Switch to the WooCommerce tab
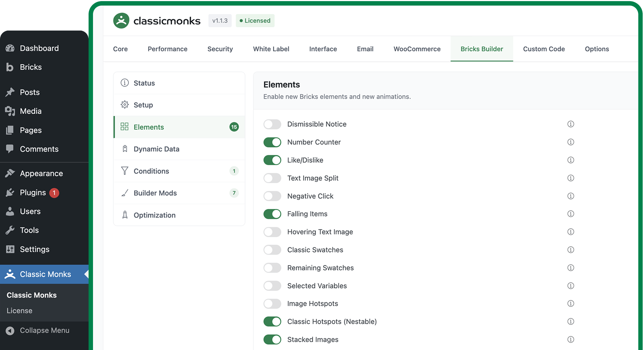 click(417, 49)
